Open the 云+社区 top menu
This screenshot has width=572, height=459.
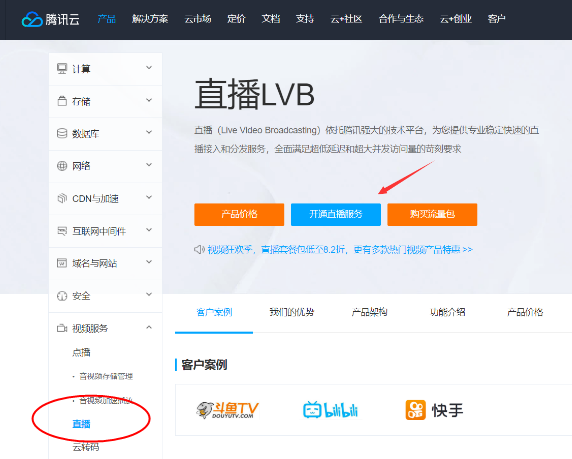click(346, 19)
